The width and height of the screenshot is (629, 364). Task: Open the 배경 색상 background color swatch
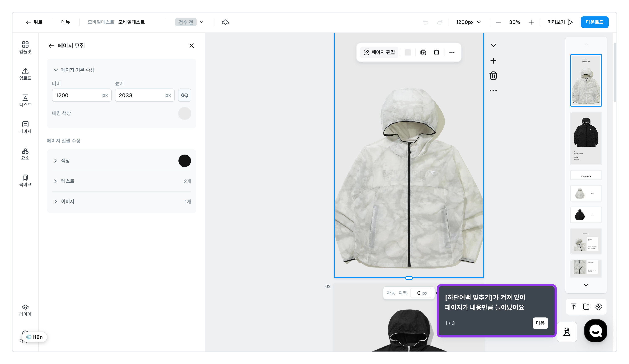185,113
